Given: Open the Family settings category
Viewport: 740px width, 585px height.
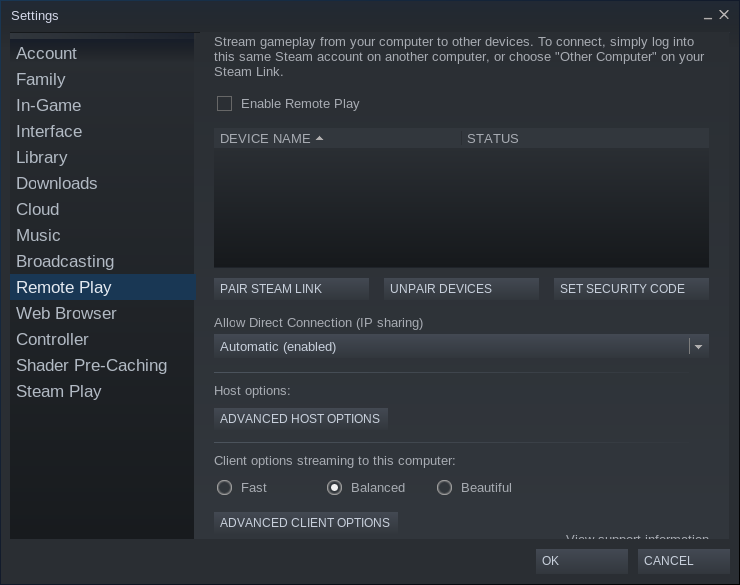Looking at the screenshot, I should pyautogui.click(x=102, y=79).
